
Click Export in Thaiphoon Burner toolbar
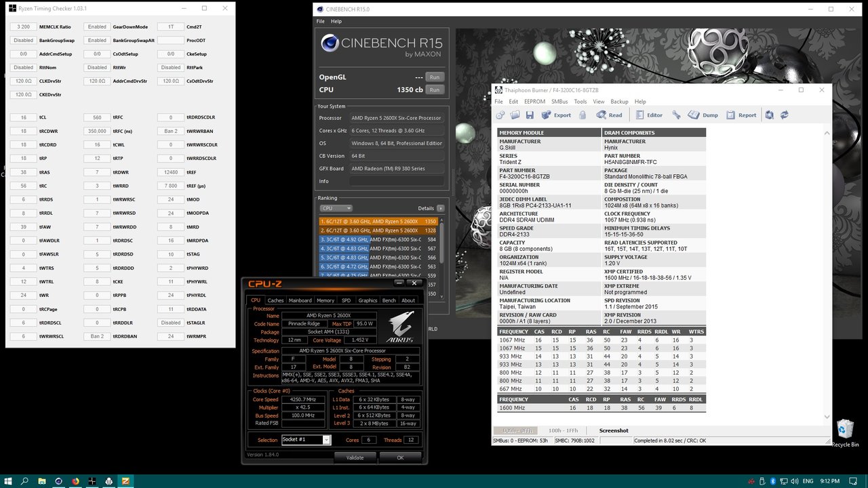[x=557, y=115]
